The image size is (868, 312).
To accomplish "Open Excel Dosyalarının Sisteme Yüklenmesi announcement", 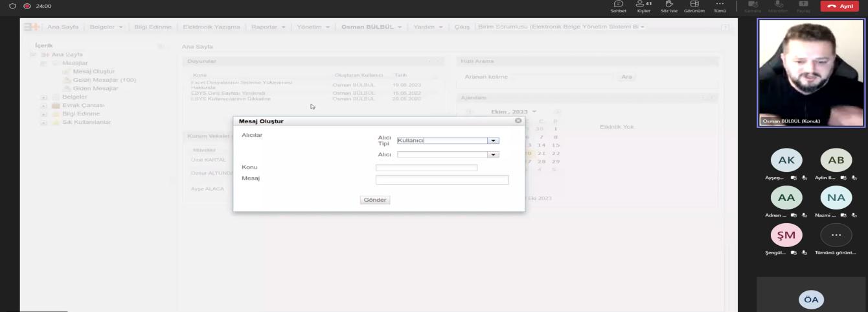I will (x=242, y=85).
